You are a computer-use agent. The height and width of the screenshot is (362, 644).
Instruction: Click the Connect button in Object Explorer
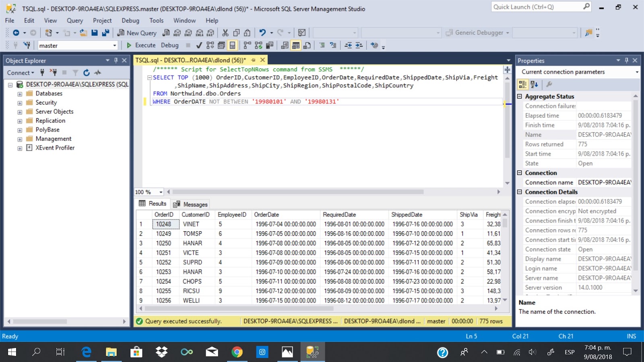pos(19,73)
